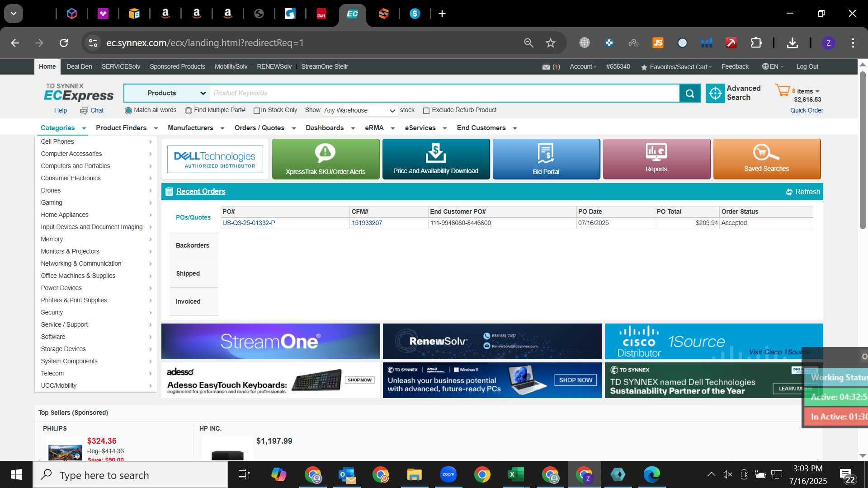This screenshot has height=488, width=868.
Task: Click the browser zoom magnifier icon
Action: pyautogui.click(x=528, y=43)
